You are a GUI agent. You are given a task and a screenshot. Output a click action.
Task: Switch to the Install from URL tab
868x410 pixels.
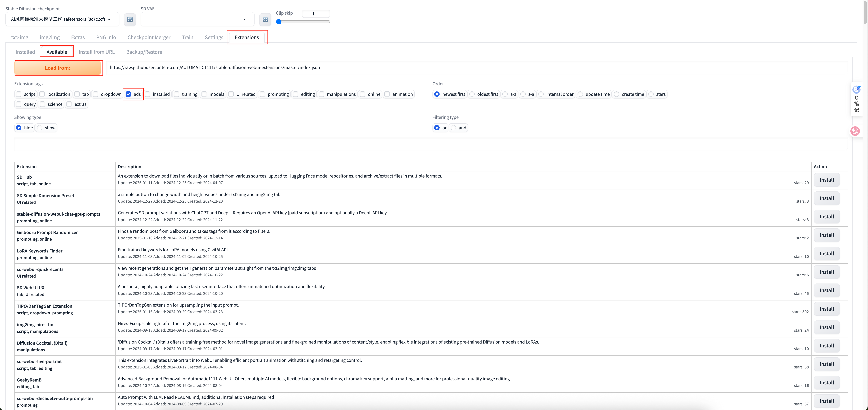96,52
